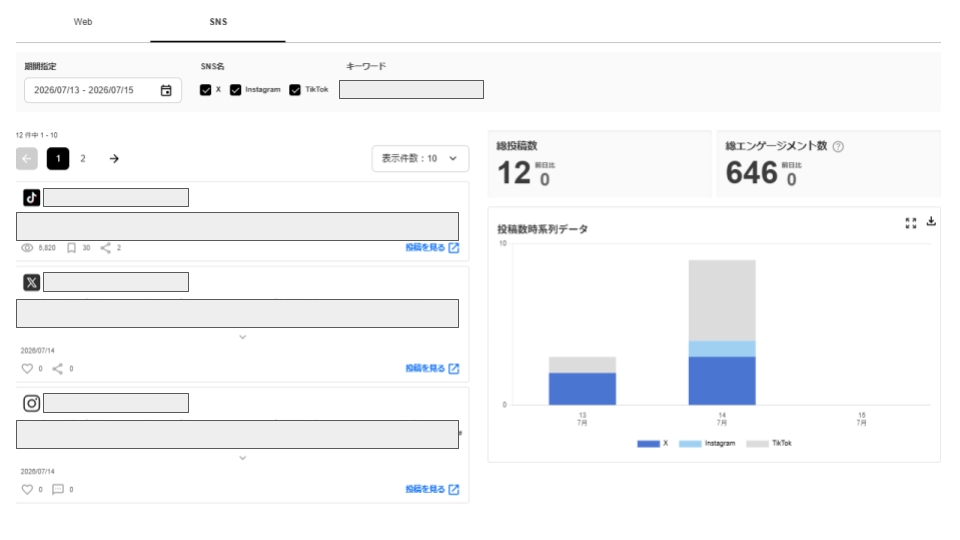Select page 1 in pagination
The height and width of the screenshot is (540, 960).
point(58,159)
